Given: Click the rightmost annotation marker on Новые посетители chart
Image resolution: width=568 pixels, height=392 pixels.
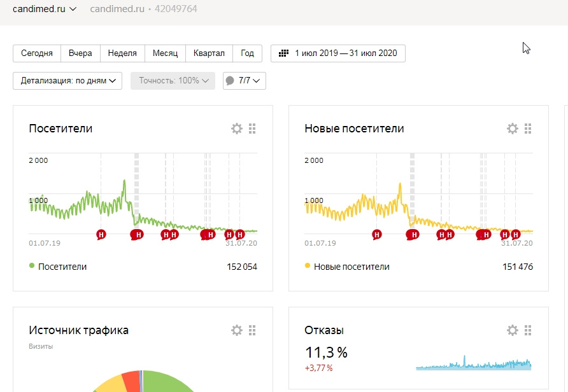Looking at the screenshot, I should (x=516, y=235).
